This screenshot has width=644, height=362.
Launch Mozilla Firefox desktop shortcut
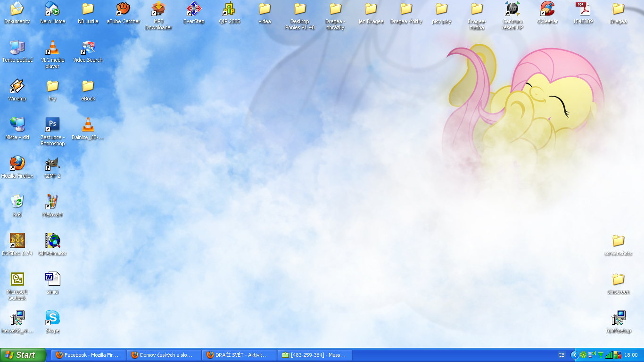point(17,167)
